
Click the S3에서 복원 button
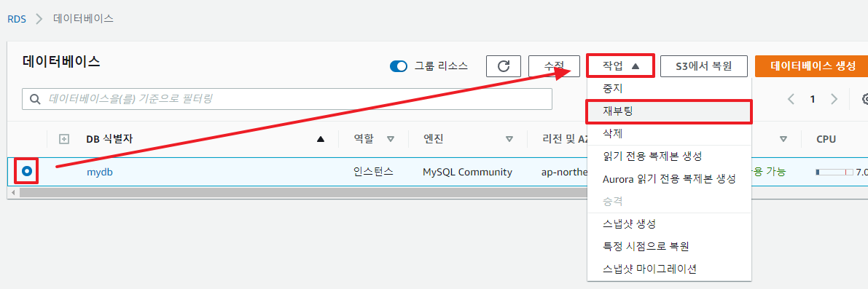point(703,66)
